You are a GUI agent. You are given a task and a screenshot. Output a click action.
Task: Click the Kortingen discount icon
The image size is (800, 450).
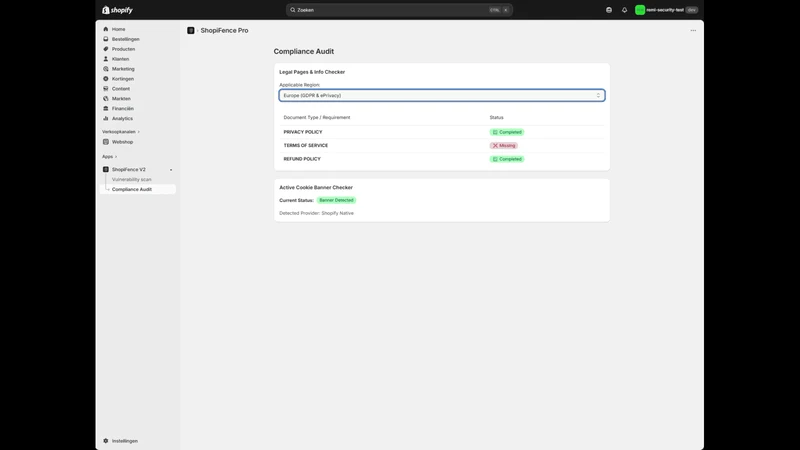pyautogui.click(x=106, y=79)
